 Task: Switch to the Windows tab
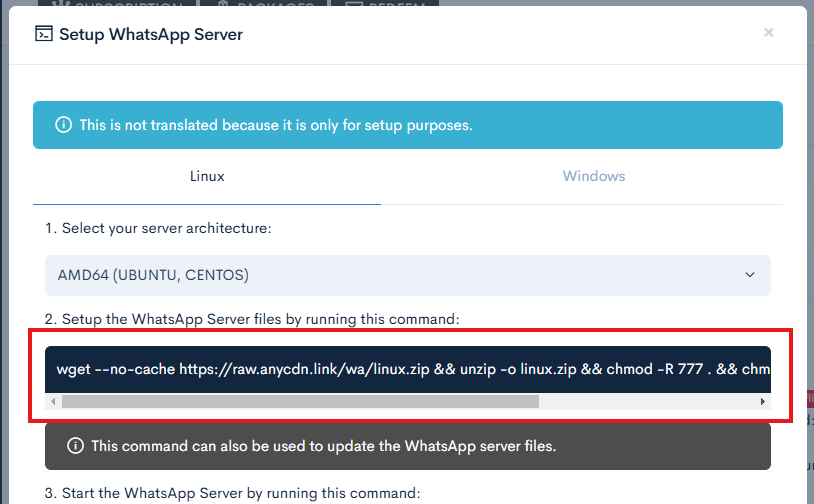click(x=593, y=176)
